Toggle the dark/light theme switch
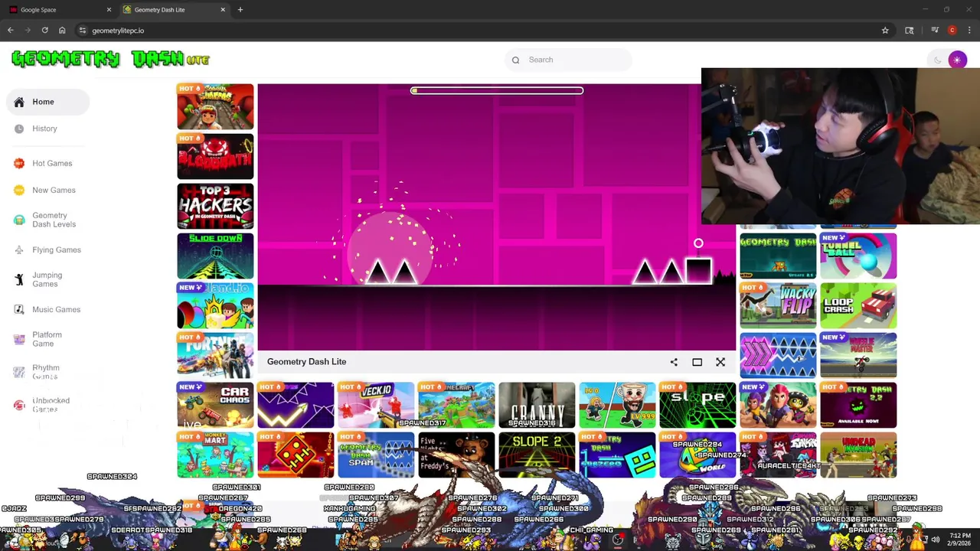This screenshot has width=980, height=551. (x=948, y=60)
